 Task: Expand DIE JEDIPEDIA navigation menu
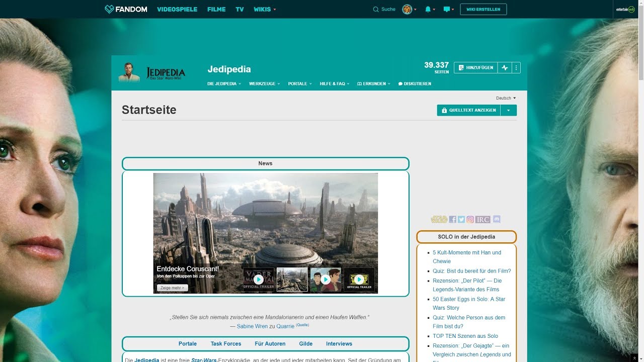pos(224,83)
